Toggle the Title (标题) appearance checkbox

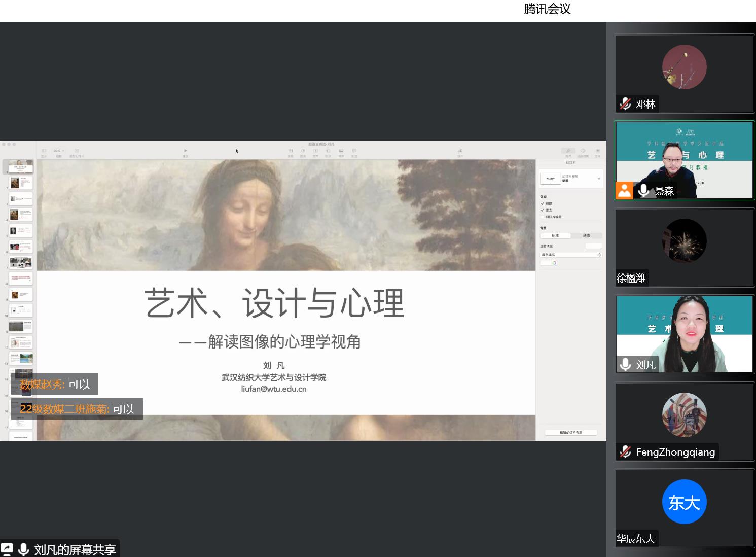click(x=543, y=203)
